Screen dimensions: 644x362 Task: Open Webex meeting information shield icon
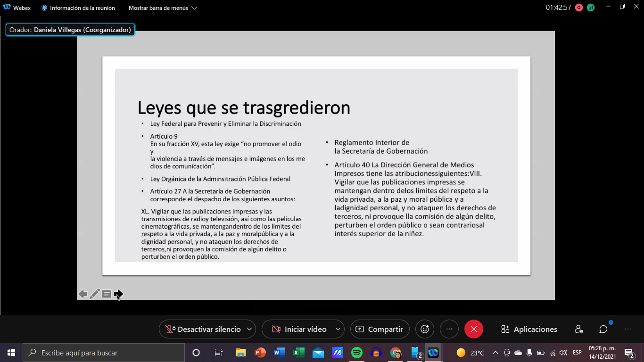coord(44,8)
